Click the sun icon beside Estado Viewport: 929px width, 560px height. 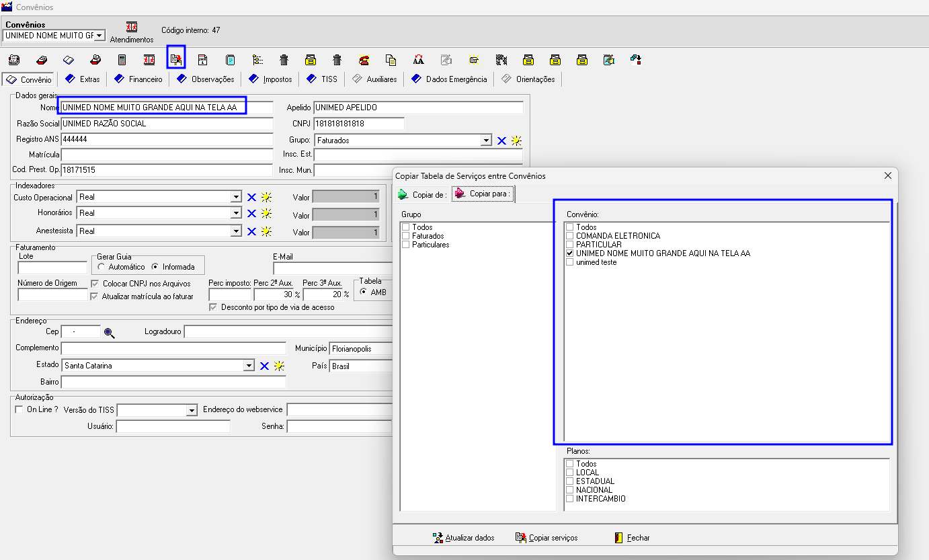[279, 366]
